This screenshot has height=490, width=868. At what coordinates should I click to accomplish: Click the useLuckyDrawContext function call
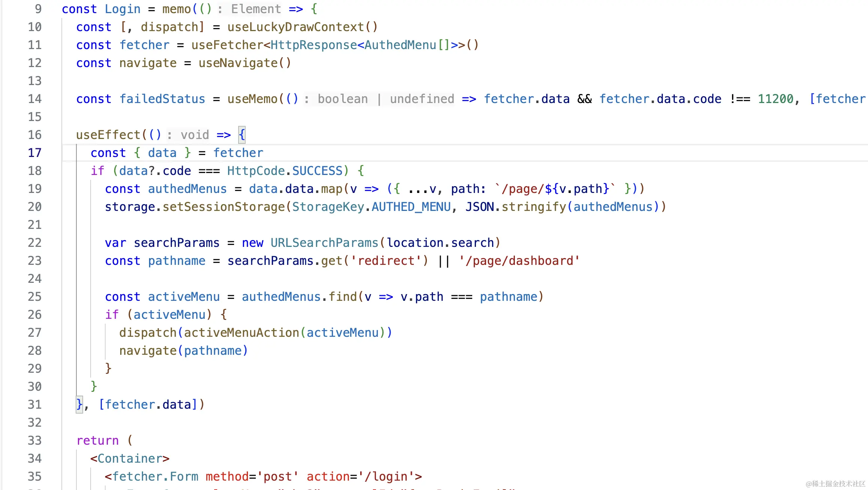tap(295, 27)
